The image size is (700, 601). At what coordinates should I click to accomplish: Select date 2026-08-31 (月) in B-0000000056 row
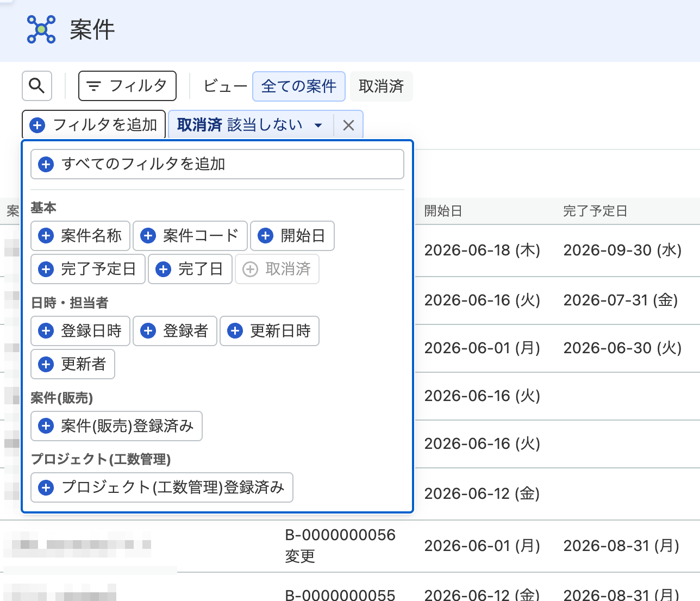(621, 546)
